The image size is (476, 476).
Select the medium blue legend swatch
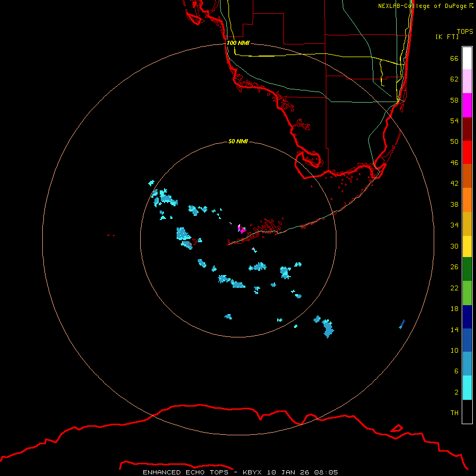click(x=467, y=340)
